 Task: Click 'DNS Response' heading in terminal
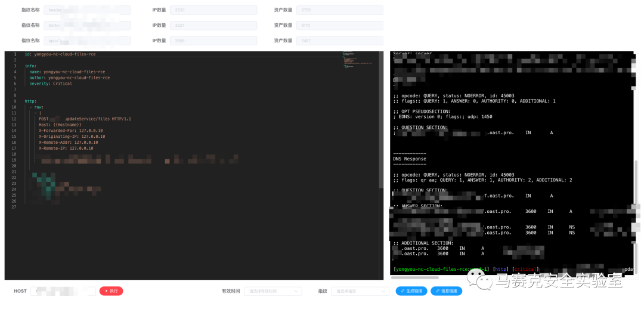[x=410, y=159]
